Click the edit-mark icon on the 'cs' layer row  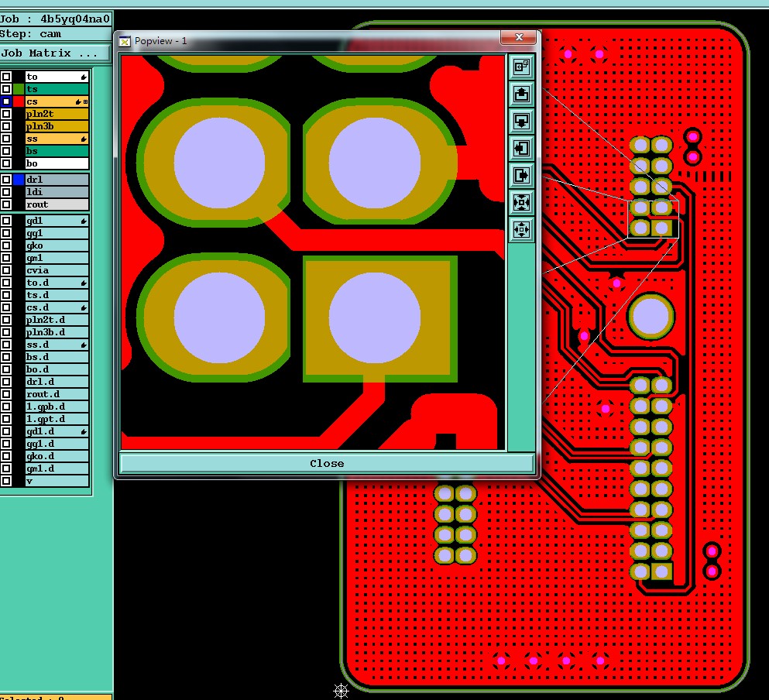(78, 102)
